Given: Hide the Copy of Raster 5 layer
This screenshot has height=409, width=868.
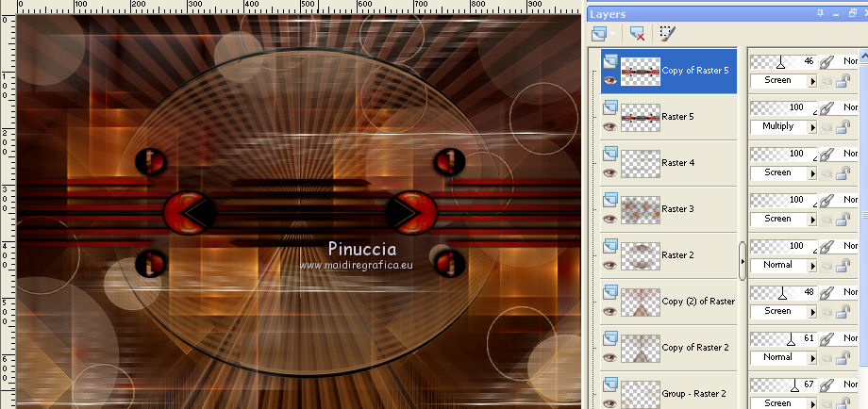Looking at the screenshot, I should point(610,80).
